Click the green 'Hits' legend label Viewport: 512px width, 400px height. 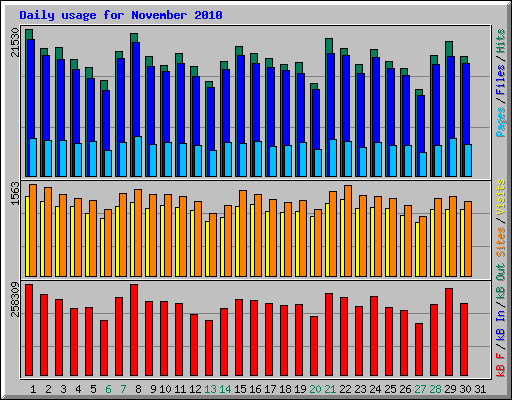[501, 41]
